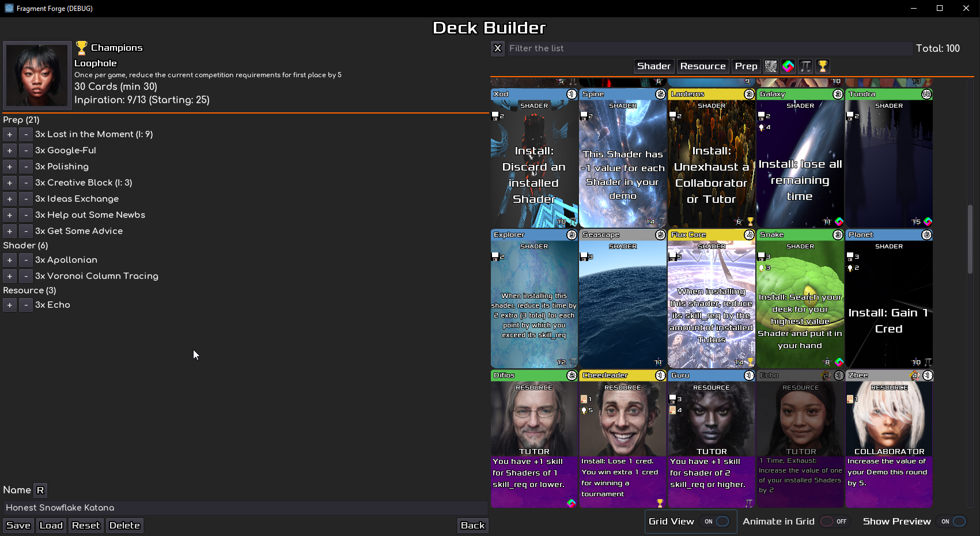
Task: Click the Shader (6) section heading
Action: (25, 246)
